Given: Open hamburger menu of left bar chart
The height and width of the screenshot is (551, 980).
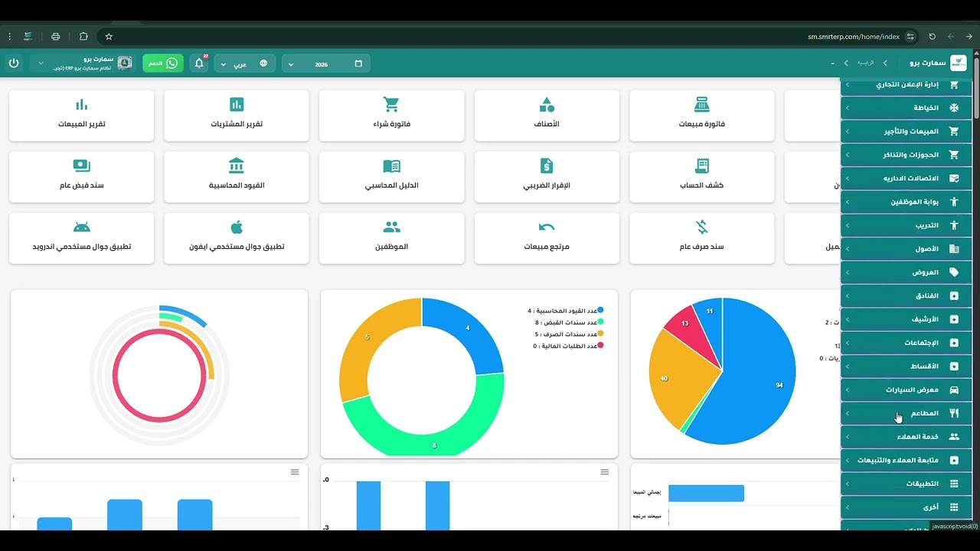Looking at the screenshot, I should click(x=295, y=472).
